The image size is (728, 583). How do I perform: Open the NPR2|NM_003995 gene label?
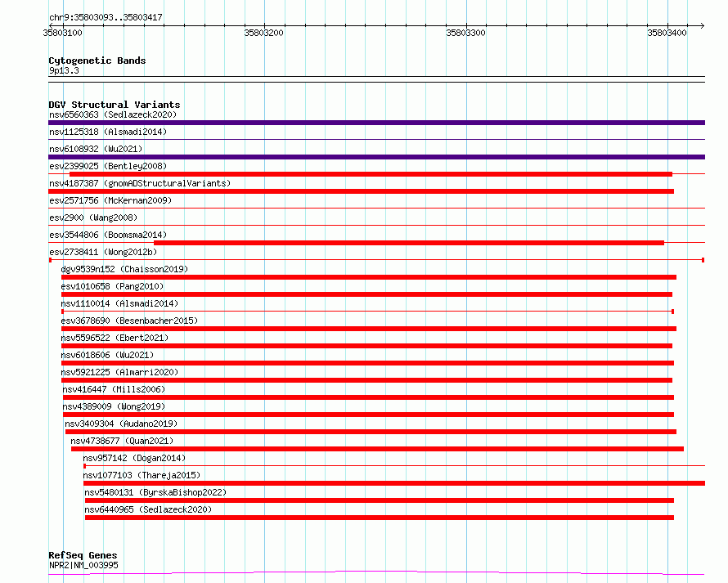(83, 565)
